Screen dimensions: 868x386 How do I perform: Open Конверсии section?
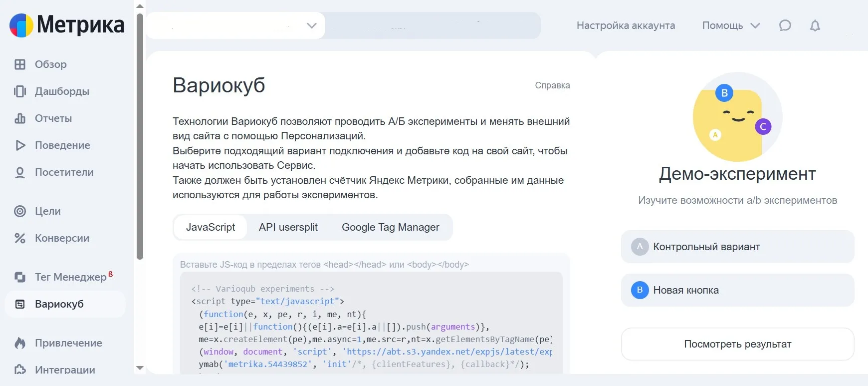62,238
